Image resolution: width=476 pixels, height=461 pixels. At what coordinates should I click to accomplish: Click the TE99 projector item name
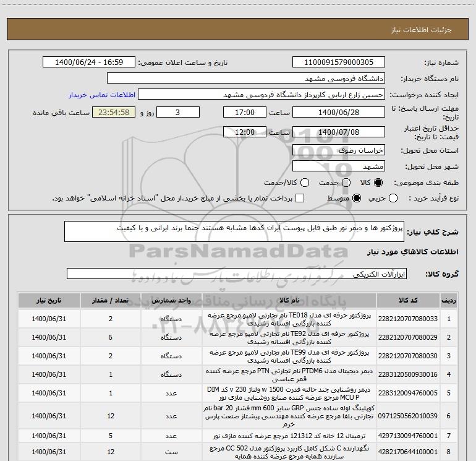pos(289,356)
